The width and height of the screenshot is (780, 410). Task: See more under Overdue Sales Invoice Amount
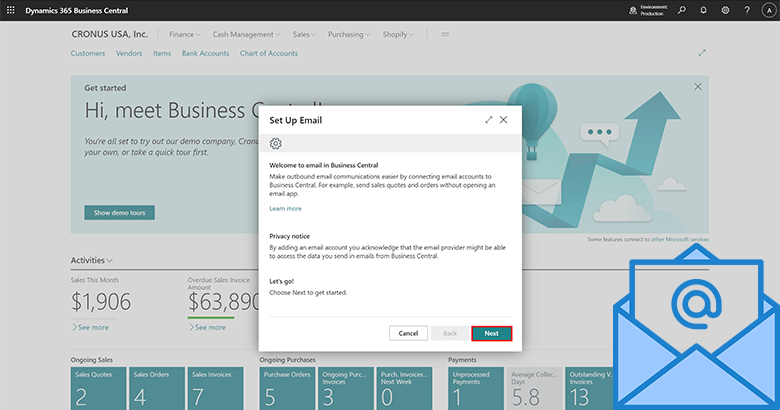coord(207,327)
